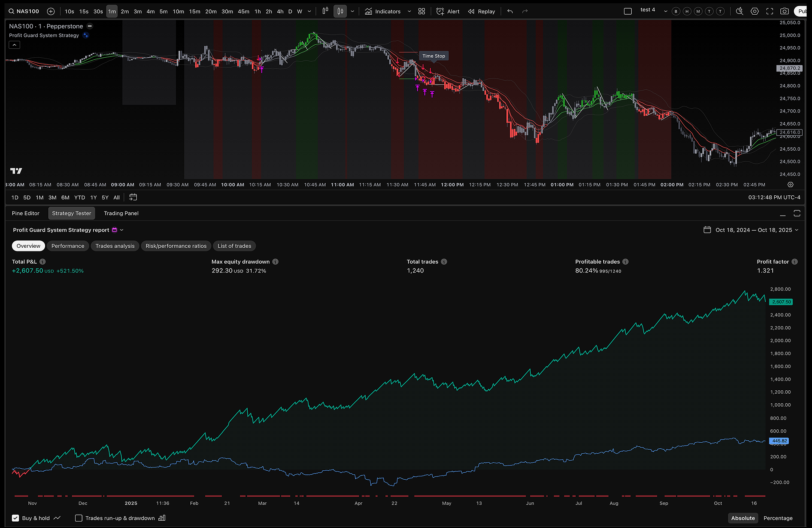Switch to the Pine Editor tab

(25, 213)
